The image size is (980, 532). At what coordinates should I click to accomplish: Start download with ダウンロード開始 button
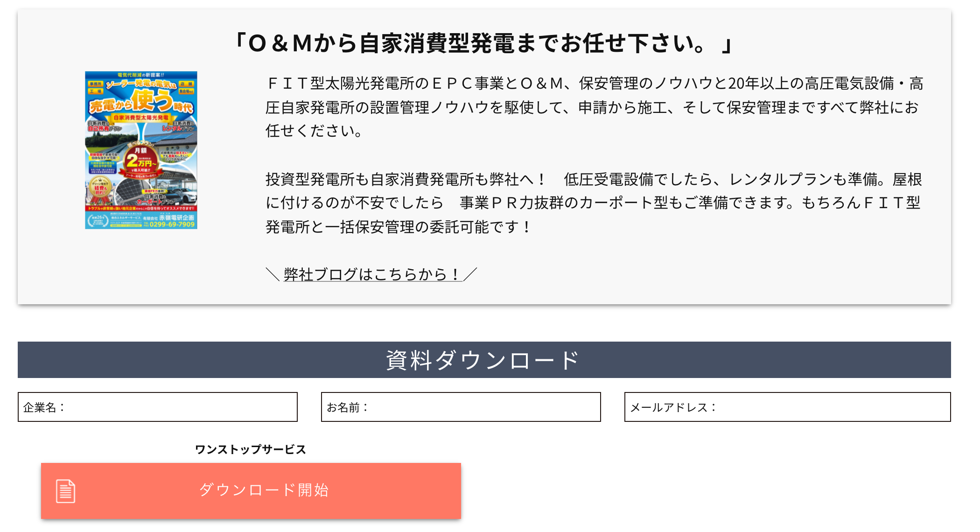tap(251, 491)
